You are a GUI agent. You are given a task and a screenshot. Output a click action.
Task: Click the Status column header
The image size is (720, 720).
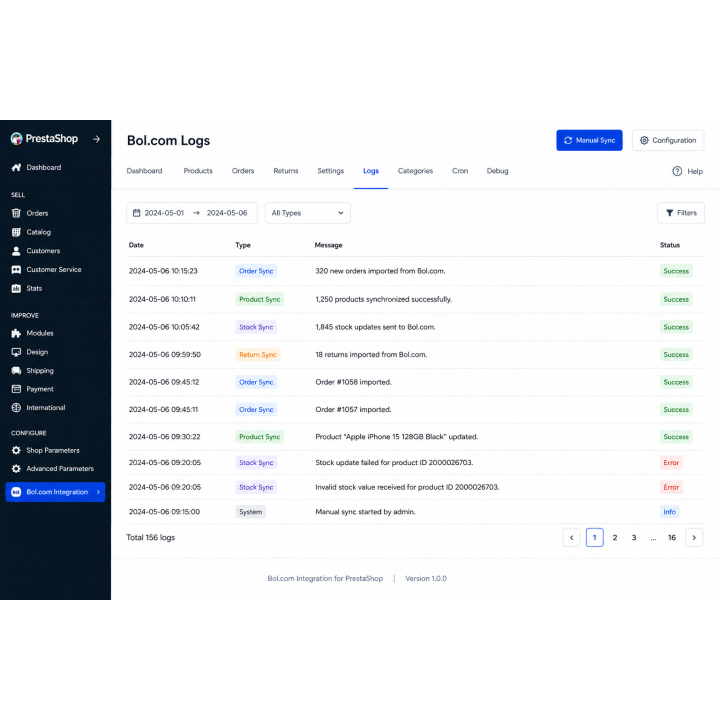coord(670,245)
